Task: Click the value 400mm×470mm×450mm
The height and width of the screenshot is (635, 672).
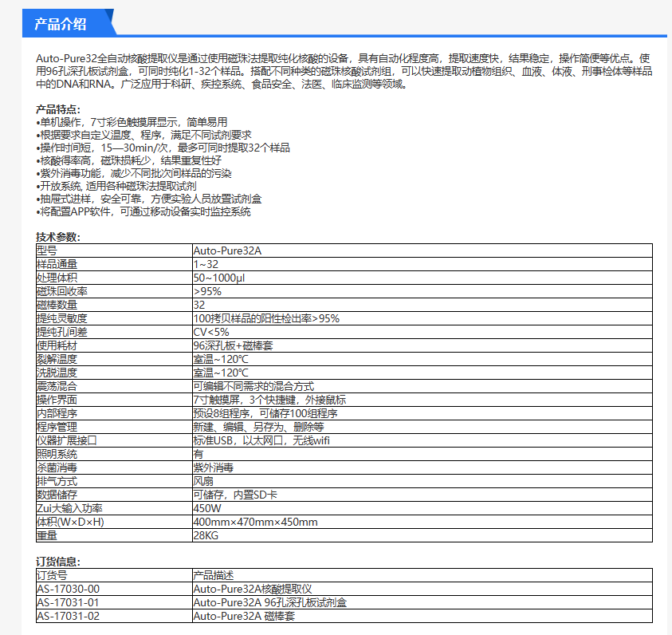Action: (x=255, y=523)
